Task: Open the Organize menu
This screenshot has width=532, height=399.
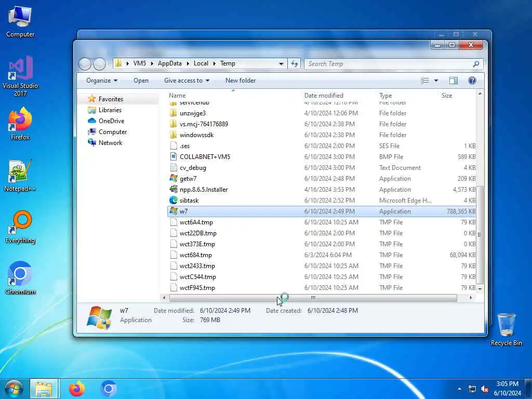Action: tap(102, 81)
